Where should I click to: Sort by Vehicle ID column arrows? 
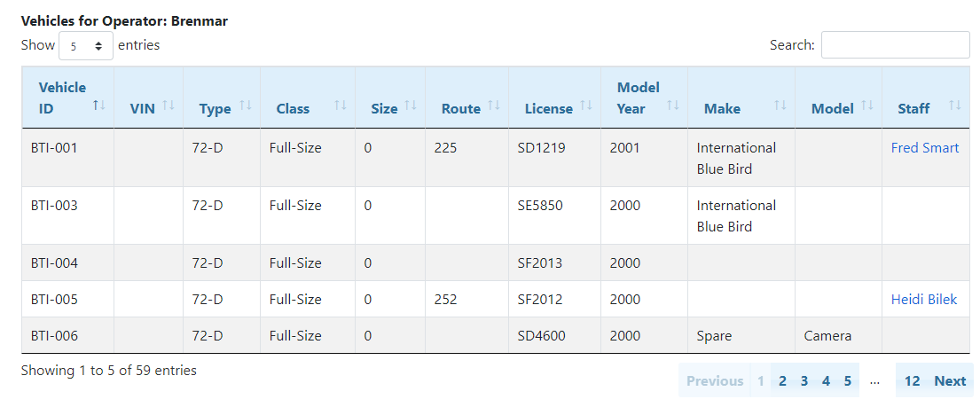[99, 106]
